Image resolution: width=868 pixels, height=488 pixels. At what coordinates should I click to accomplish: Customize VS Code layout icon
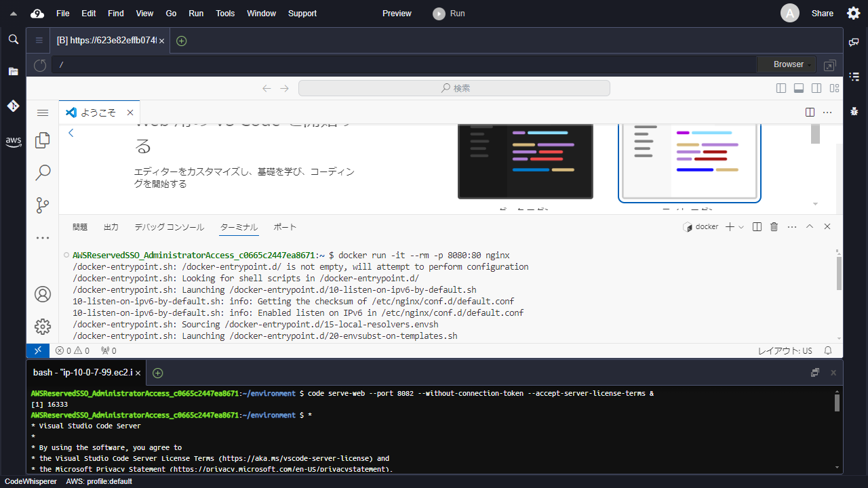click(x=834, y=88)
